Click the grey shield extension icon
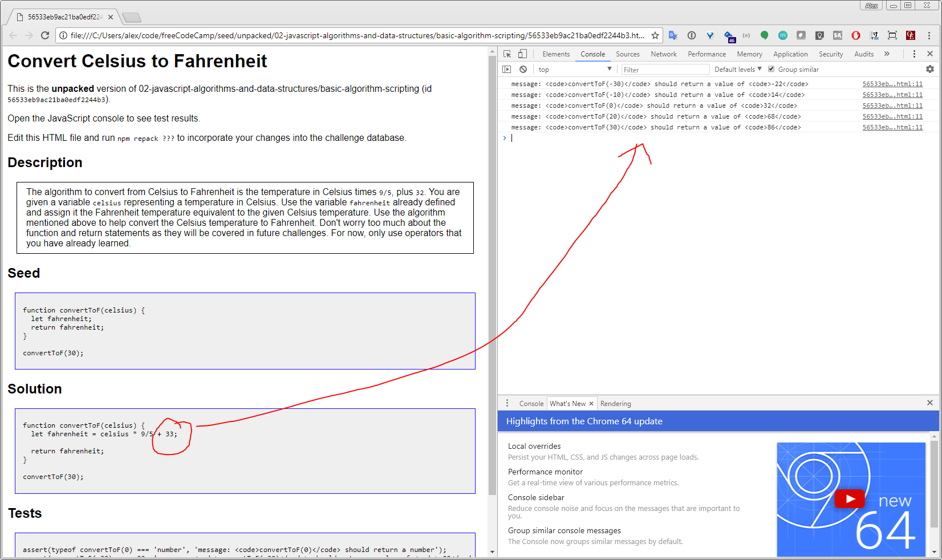Viewport: 942px width, 560px height. pos(801,35)
